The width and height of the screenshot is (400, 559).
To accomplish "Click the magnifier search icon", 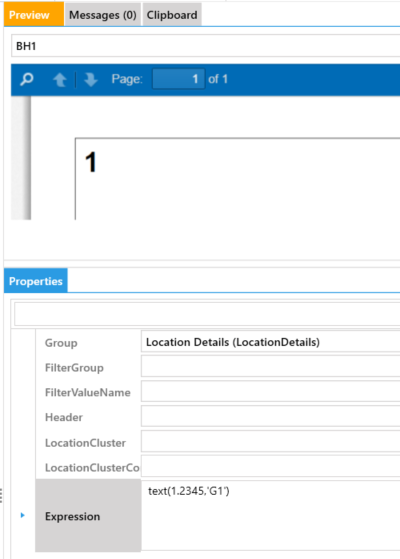I will pos(27,79).
